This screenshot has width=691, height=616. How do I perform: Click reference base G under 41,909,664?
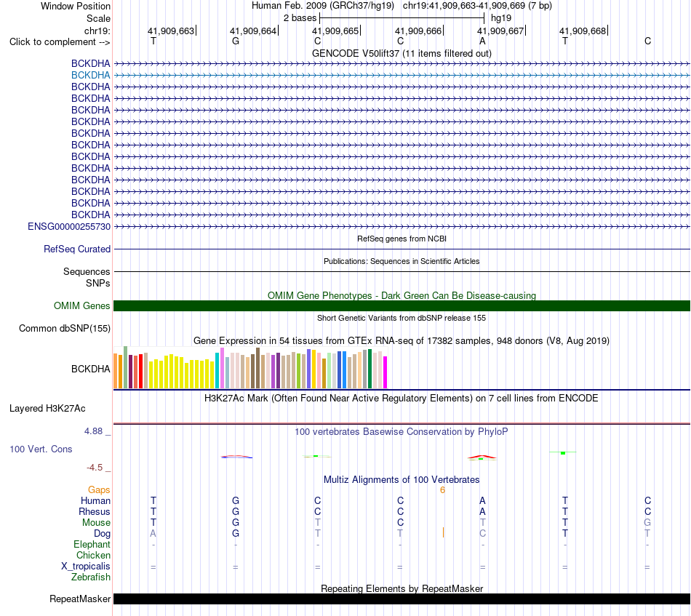coord(236,41)
